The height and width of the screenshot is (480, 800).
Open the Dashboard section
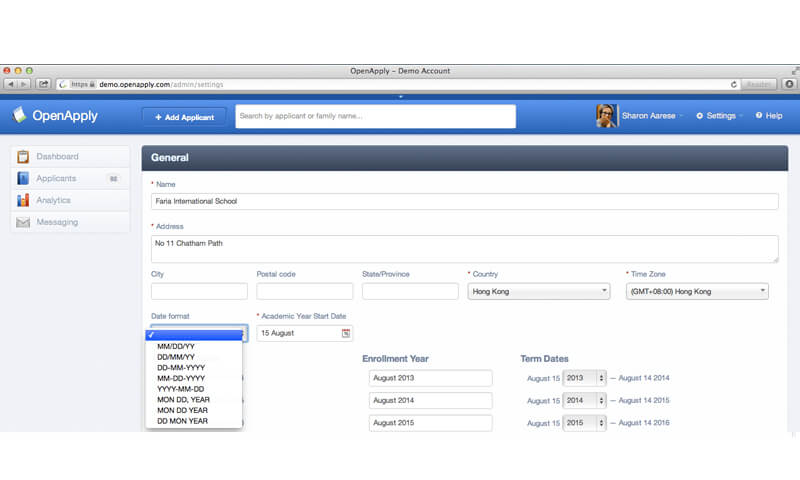pyautogui.click(x=70, y=157)
